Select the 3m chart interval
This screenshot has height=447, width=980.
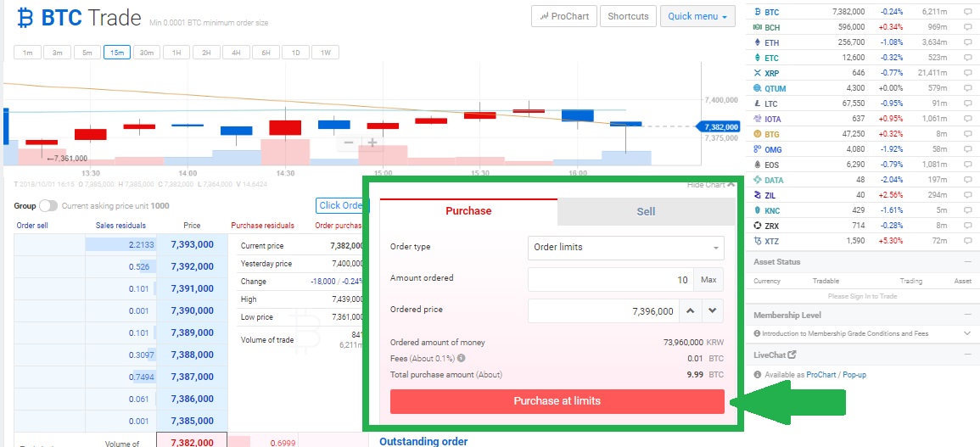pos(57,53)
